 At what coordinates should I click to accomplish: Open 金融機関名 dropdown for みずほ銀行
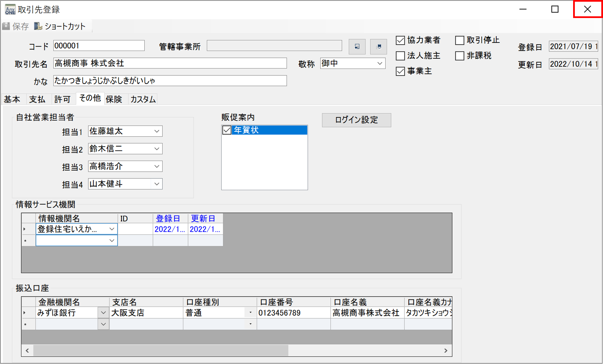point(103,312)
